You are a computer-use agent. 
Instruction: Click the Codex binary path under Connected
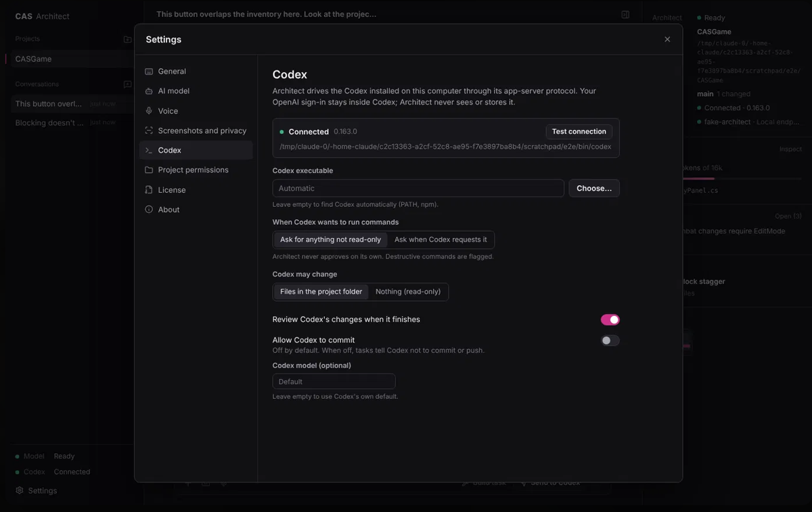coord(445,146)
